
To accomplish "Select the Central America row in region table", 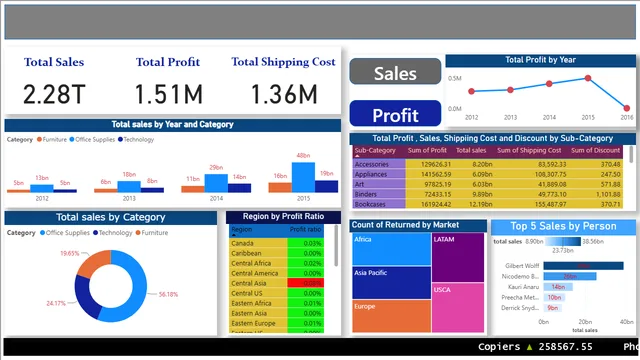I will 277,273.
